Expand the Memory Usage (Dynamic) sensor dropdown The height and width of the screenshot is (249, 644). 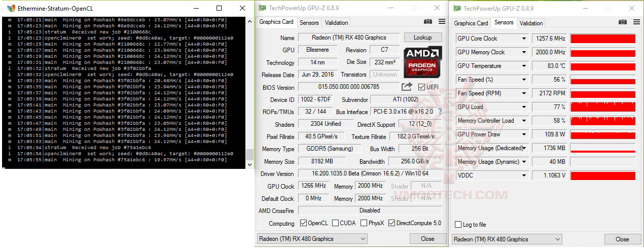524,162
